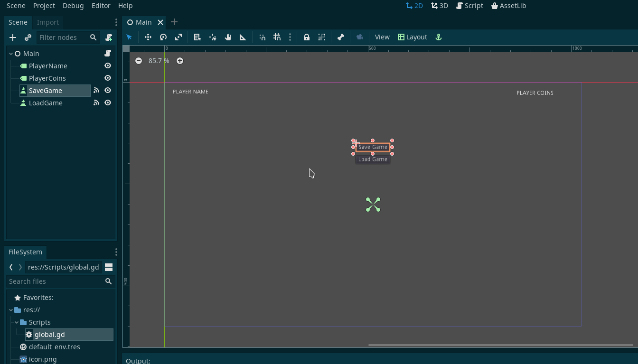This screenshot has height=364, width=638.
Task: Activate the Rotate tool
Action: [163, 37]
